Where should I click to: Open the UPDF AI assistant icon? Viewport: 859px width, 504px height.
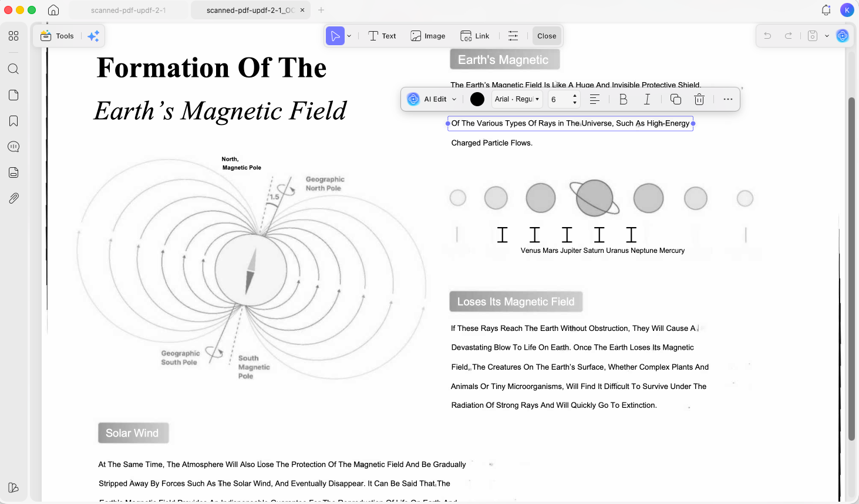click(843, 36)
